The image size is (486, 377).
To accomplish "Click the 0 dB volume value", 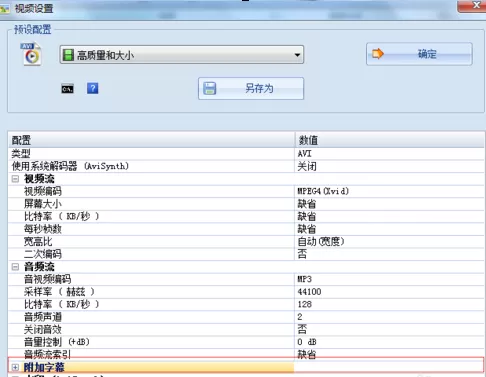I will pyautogui.click(x=389, y=342).
